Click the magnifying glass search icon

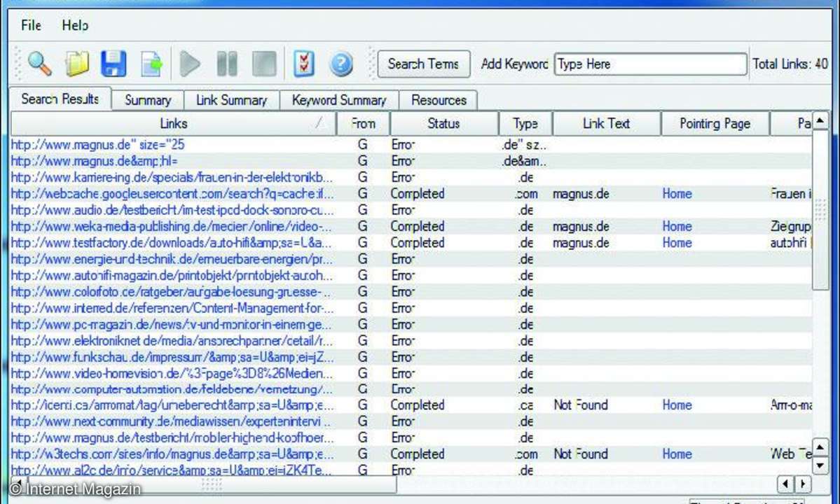[40, 64]
